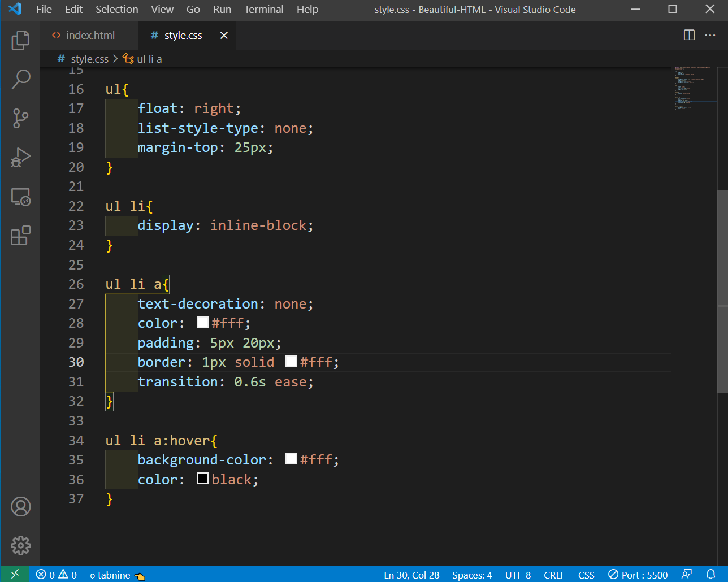This screenshot has height=582, width=728.
Task: Open the Remote Explorer view
Action: [20, 197]
